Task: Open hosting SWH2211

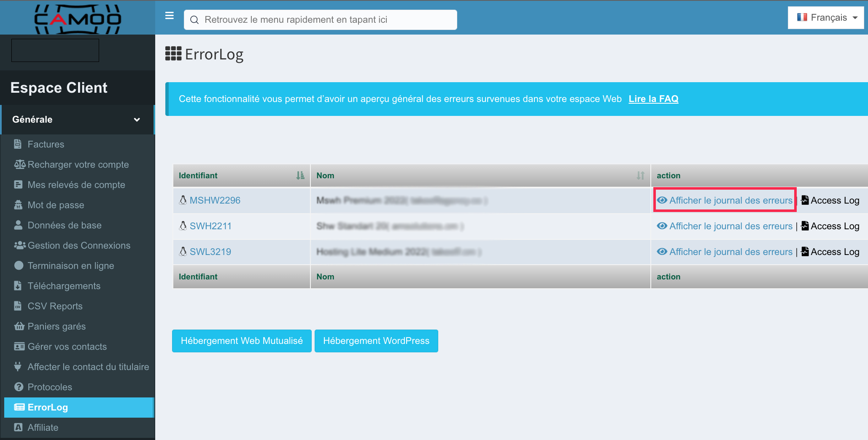Action: click(210, 226)
